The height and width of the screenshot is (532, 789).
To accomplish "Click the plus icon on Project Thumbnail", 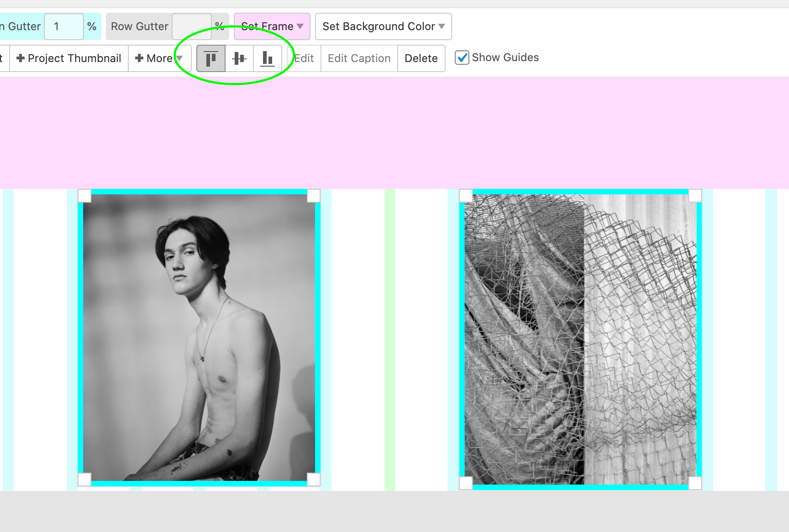I will click(x=21, y=58).
